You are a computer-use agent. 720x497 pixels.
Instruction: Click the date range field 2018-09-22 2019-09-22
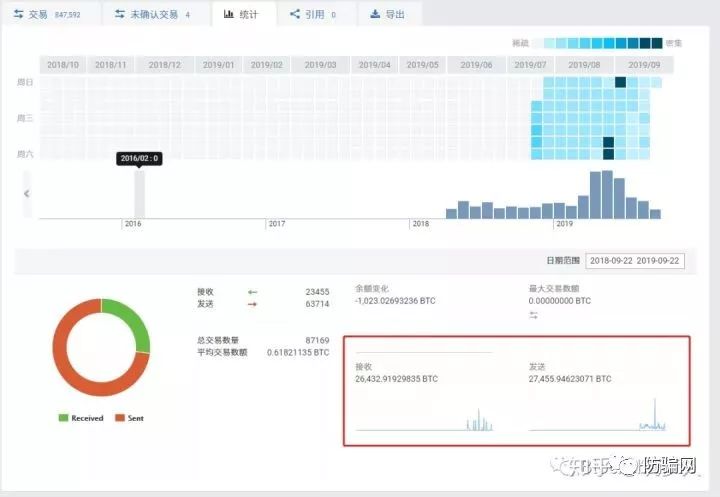(x=635, y=260)
